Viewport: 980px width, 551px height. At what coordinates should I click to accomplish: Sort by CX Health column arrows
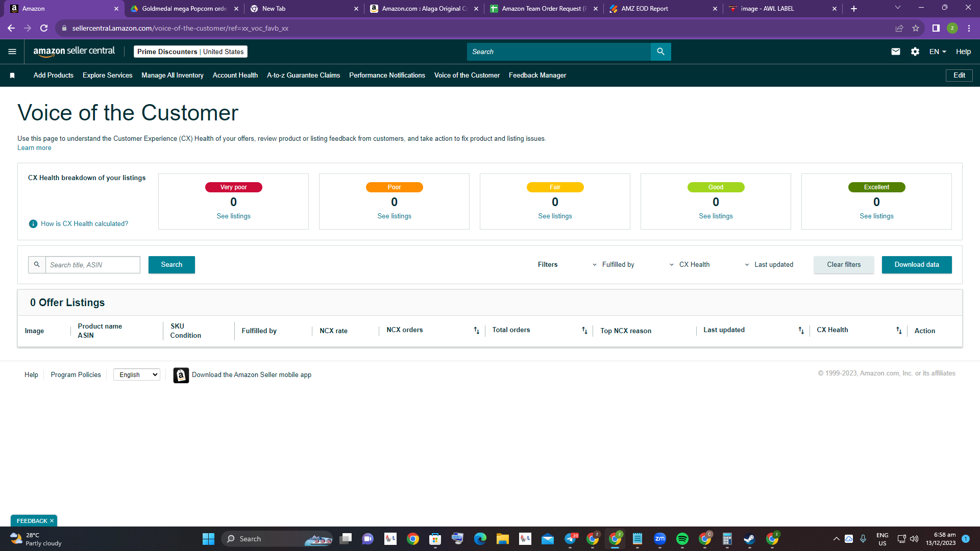point(899,331)
